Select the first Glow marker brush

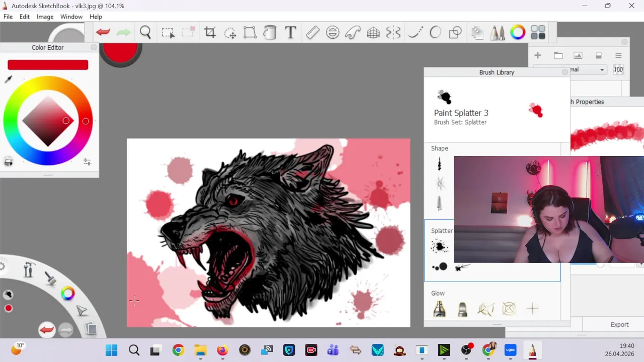tap(439, 309)
